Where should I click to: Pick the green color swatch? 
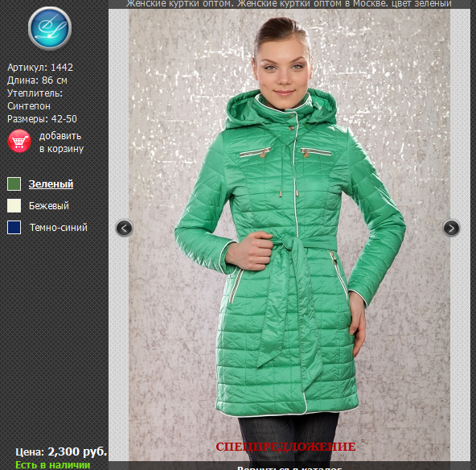(14, 184)
